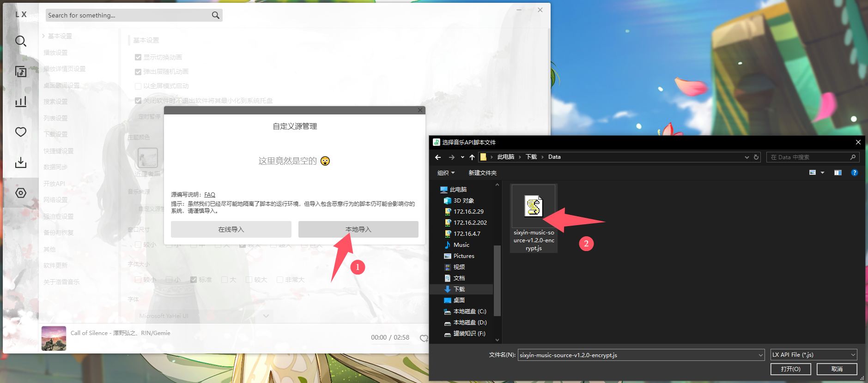This screenshot has height=383, width=868.
Task: Open view options dropdown arrow
Action: (822, 173)
